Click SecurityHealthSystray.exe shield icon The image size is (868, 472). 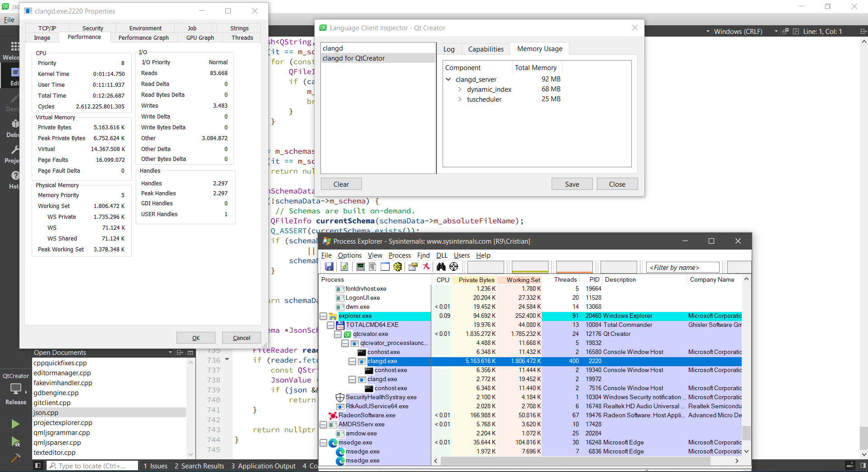click(340, 397)
